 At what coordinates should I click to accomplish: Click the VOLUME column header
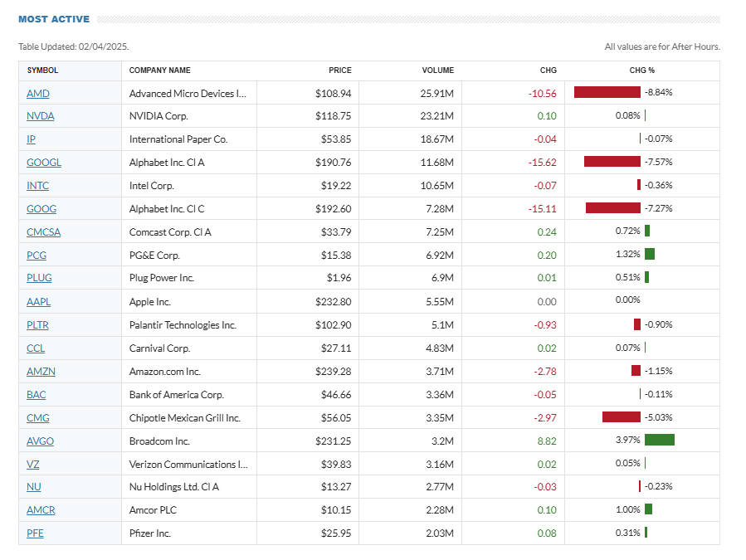[438, 71]
